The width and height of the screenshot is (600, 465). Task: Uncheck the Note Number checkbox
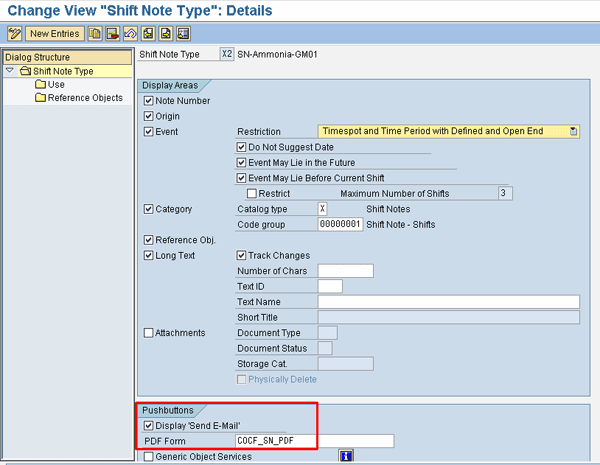[149, 101]
